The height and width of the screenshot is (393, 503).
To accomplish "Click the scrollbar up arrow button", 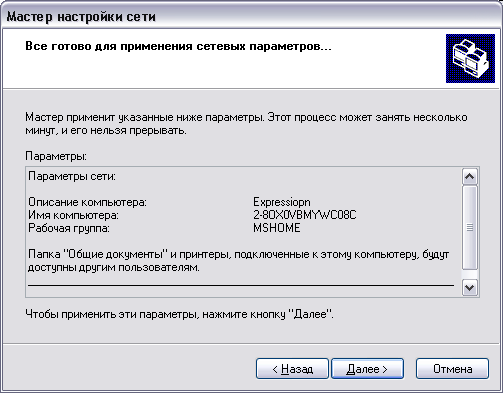I will coord(470,176).
